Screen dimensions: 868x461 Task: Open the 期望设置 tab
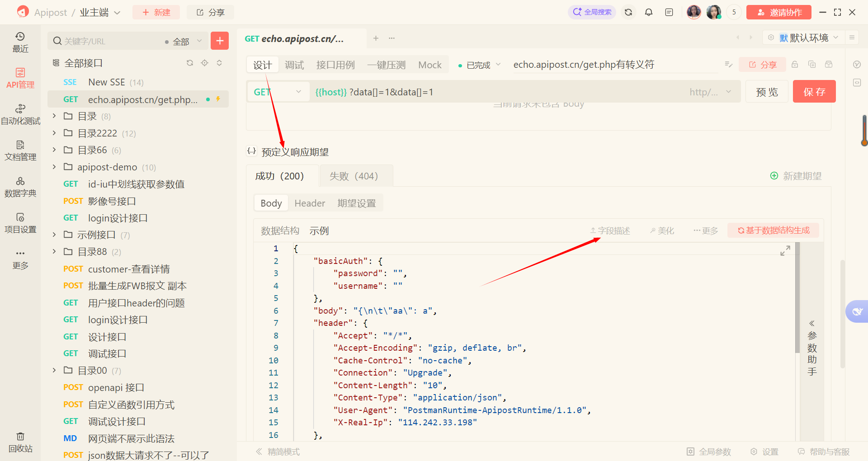click(357, 203)
